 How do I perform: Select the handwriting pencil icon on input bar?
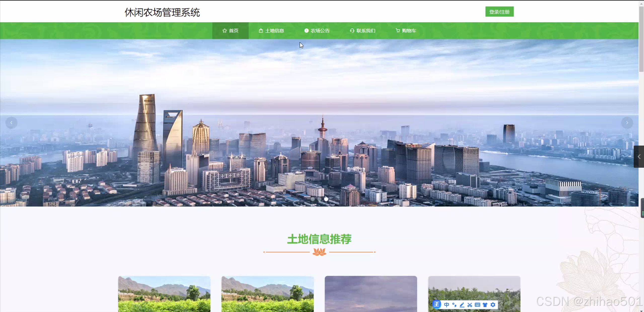pyautogui.click(x=462, y=304)
